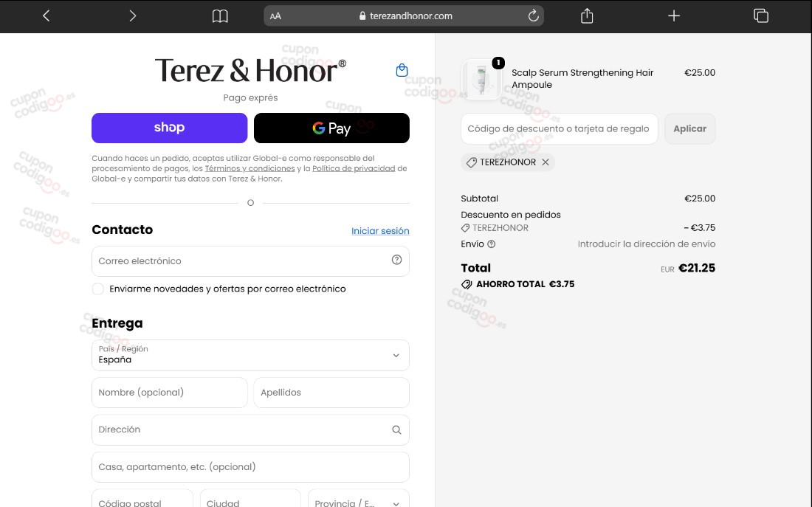Screen dimensions: 812x507
Task: Click the applied TEREZHONOR tag chip
Action: click(x=508, y=162)
